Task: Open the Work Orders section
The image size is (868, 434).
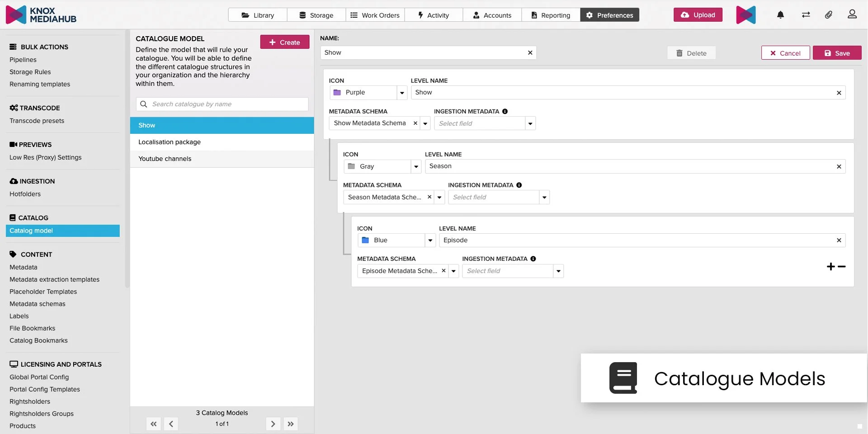Action: pos(375,14)
